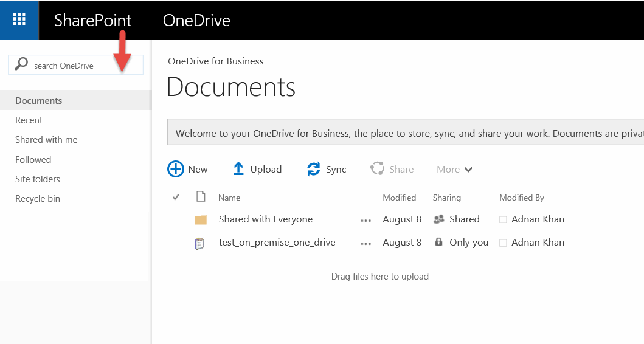644x344 pixels.
Task: Open Recycle bin in navigation
Action: click(x=38, y=199)
